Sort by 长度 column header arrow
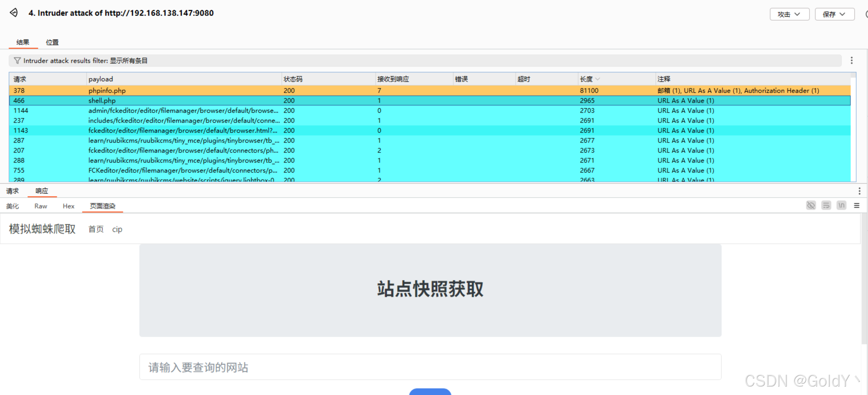Screen dimensions: 868x395 pos(598,79)
